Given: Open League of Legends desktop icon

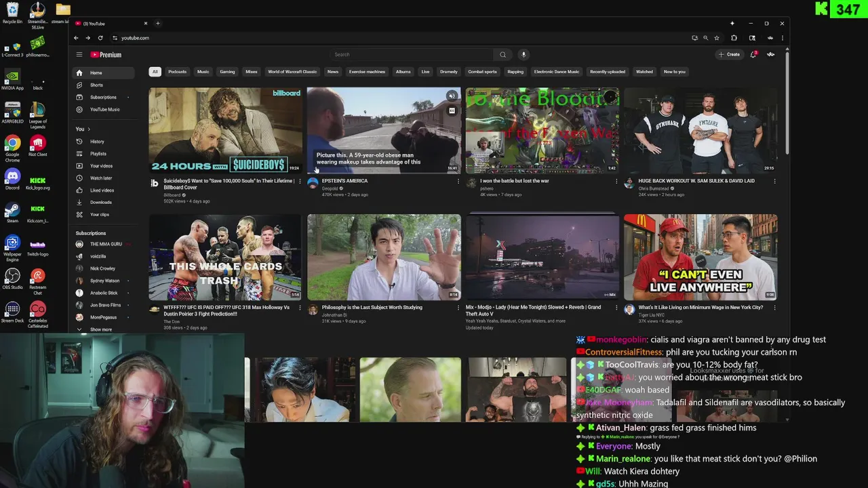Looking at the screenshot, I should pos(38,115).
